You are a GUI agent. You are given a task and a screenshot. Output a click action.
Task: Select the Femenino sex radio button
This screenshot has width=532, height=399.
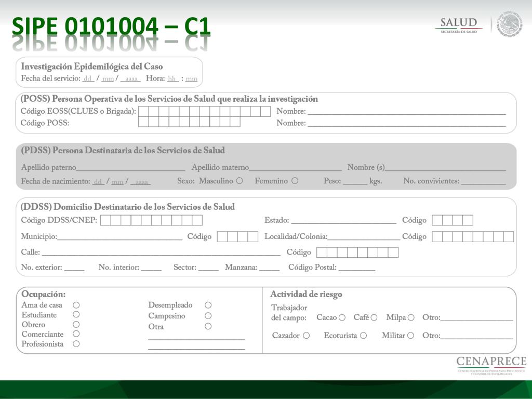pos(295,181)
